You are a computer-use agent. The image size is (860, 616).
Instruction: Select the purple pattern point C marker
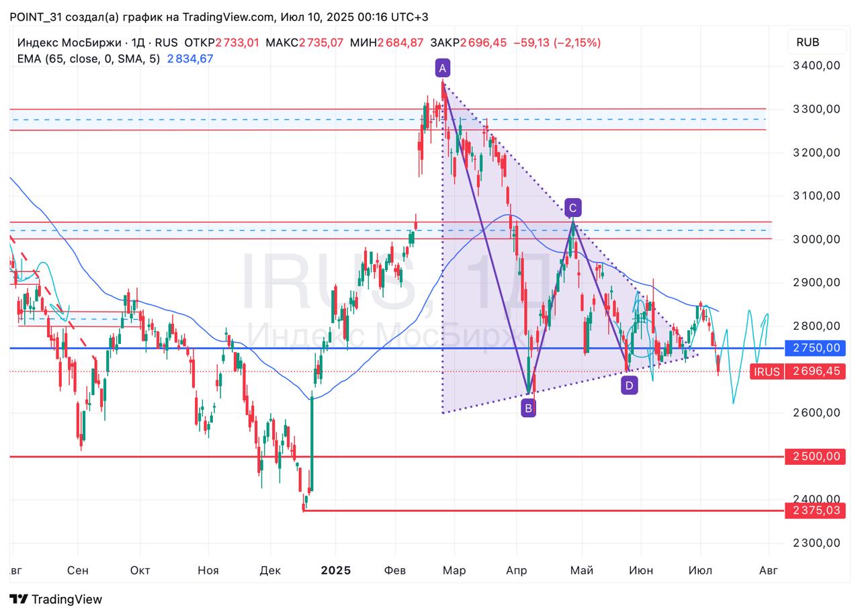tap(572, 207)
